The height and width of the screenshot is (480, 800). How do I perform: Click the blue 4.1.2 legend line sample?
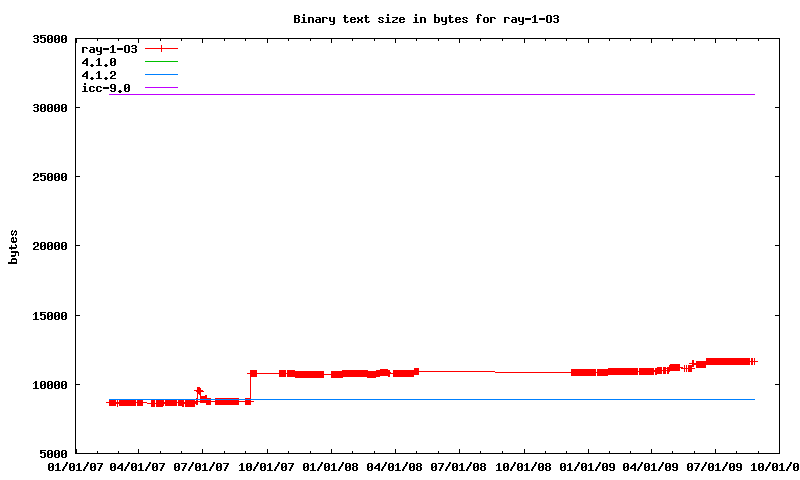(x=161, y=75)
